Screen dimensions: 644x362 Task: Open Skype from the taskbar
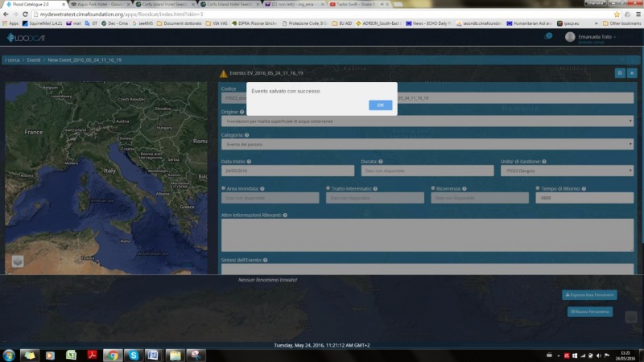point(134,355)
